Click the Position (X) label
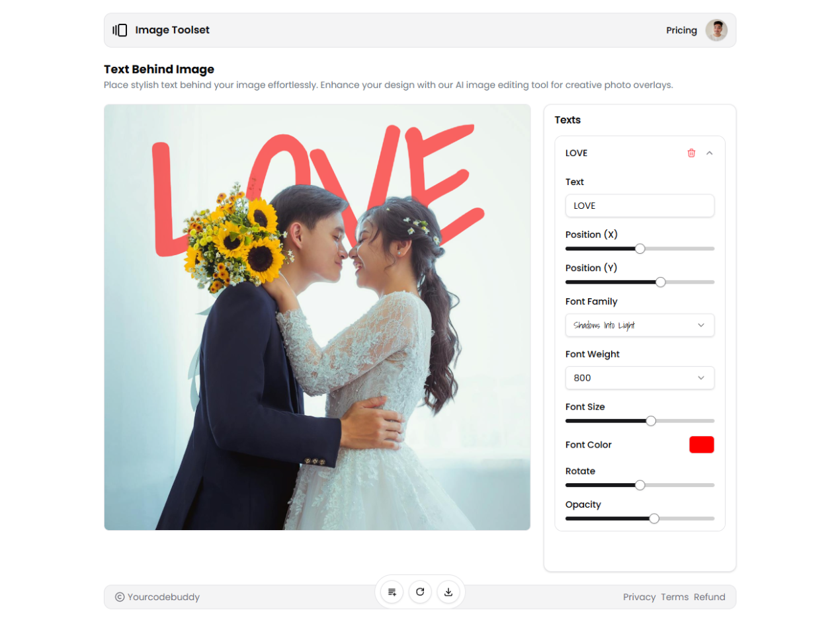This screenshot has width=840, height=622. click(x=591, y=235)
